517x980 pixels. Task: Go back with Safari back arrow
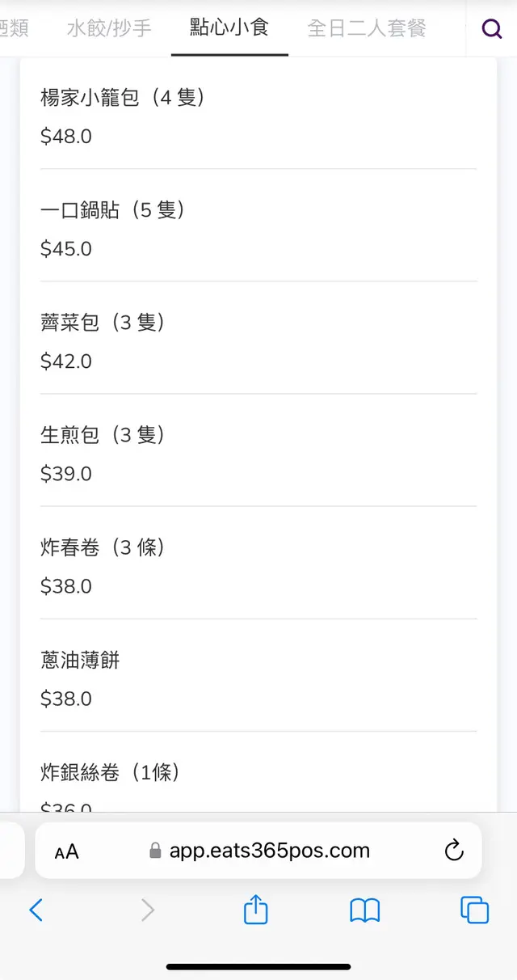point(36,910)
